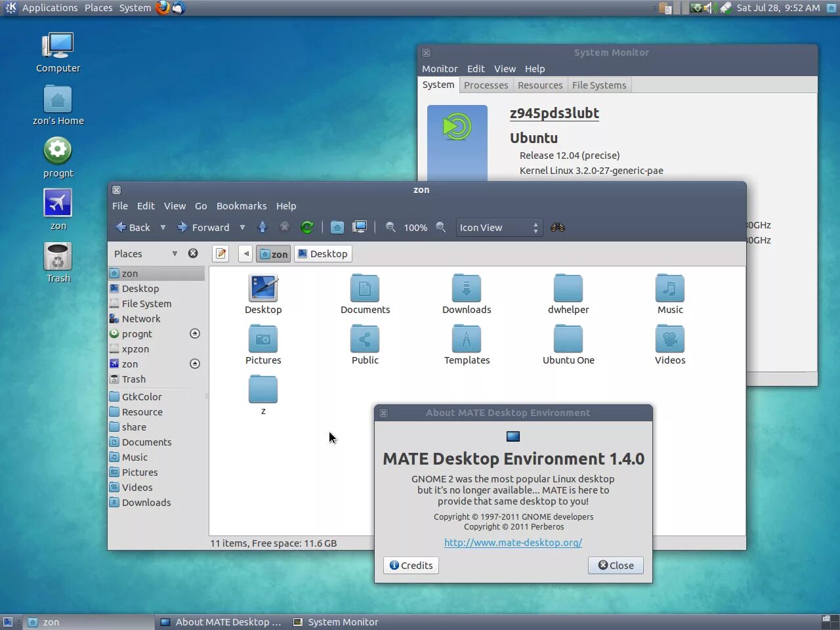Screen dimensions: 840x630
Task: Click Close in About MATE dialog
Action: (616, 565)
